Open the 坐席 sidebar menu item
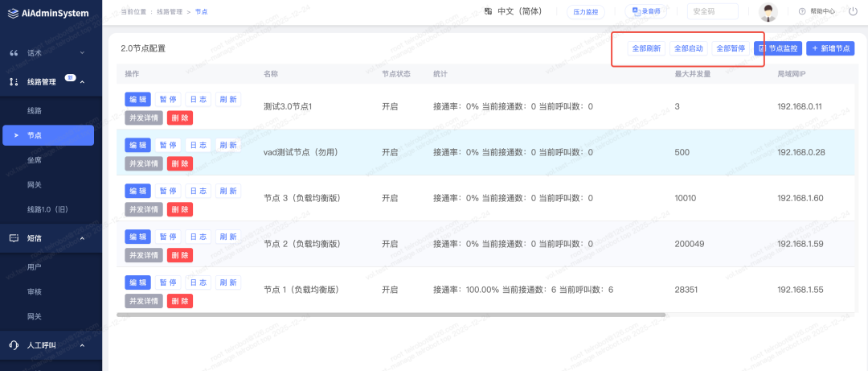This screenshot has width=868, height=371. point(35,161)
